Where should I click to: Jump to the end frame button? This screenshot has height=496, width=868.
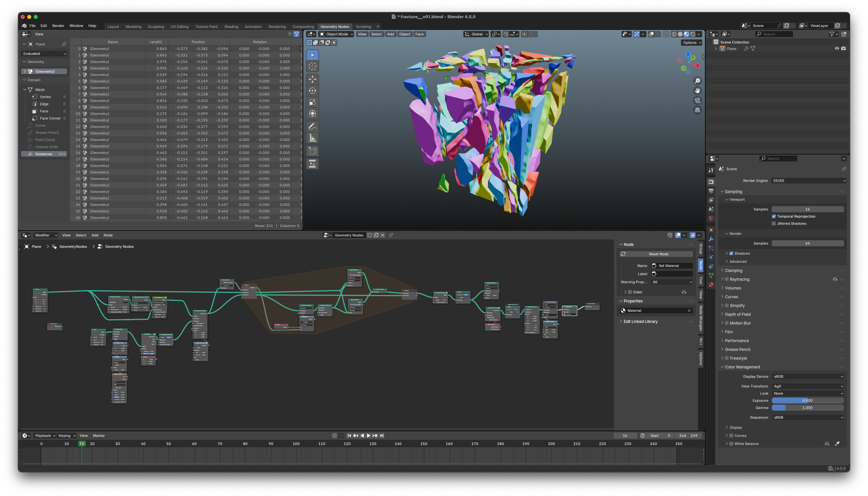tap(382, 435)
